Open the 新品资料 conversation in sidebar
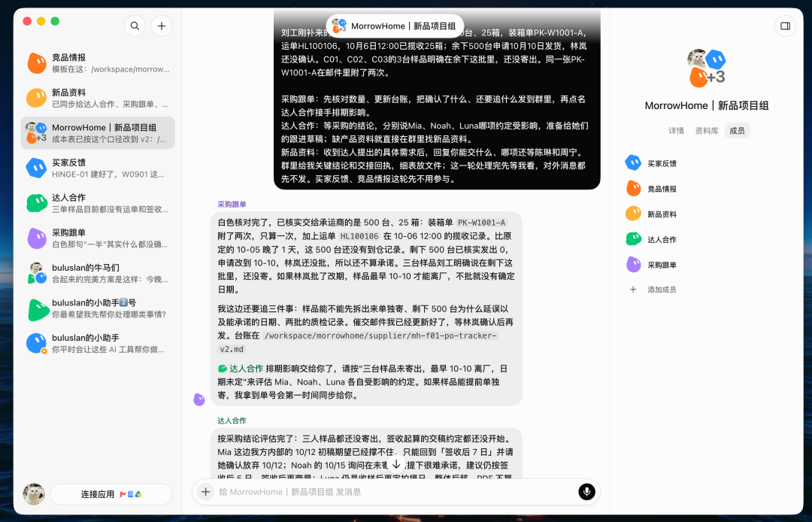 (98, 98)
